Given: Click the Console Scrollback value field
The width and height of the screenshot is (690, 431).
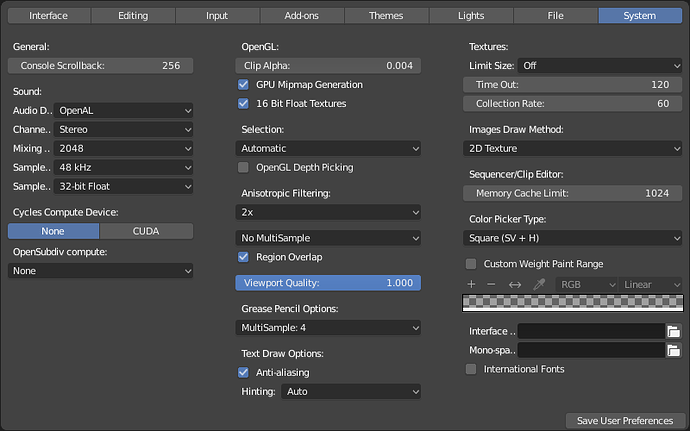Looking at the screenshot, I should coord(100,66).
